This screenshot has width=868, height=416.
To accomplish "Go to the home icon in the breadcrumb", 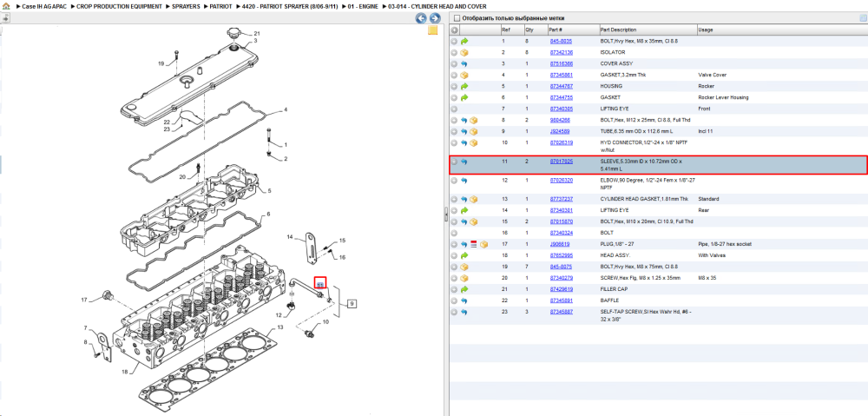I will click(x=6, y=6).
